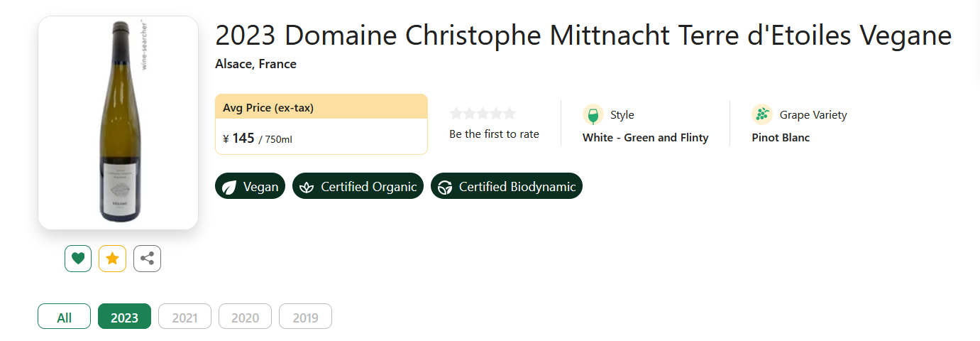This screenshot has width=980, height=341.
Task: Click the gold star icon
Action: tap(112, 259)
